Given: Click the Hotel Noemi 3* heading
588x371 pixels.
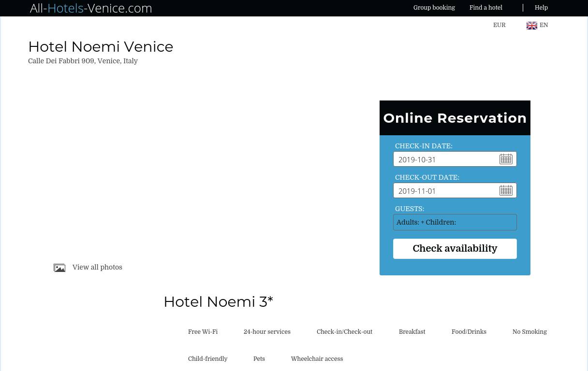Looking at the screenshot, I should [x=218, y=301].
